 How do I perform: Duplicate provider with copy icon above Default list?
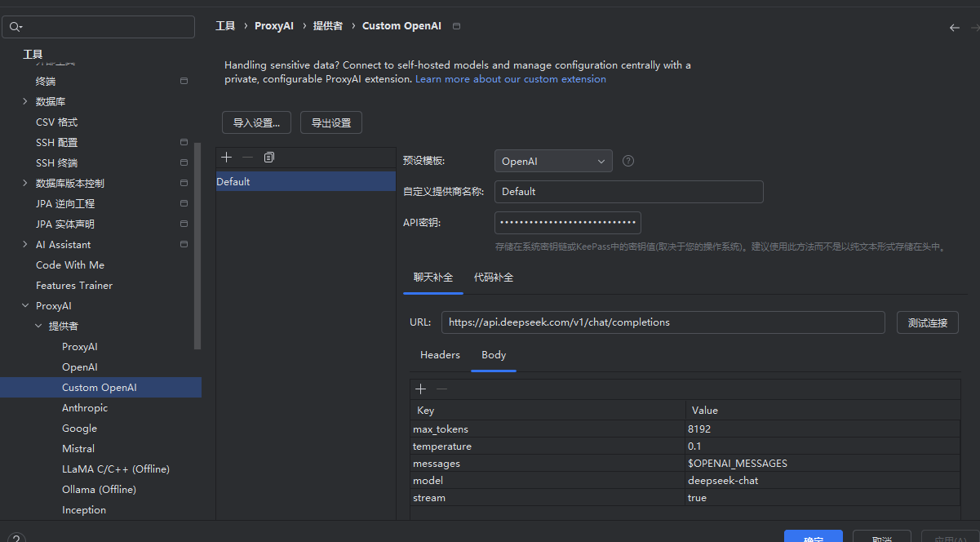tap(269, 157)
